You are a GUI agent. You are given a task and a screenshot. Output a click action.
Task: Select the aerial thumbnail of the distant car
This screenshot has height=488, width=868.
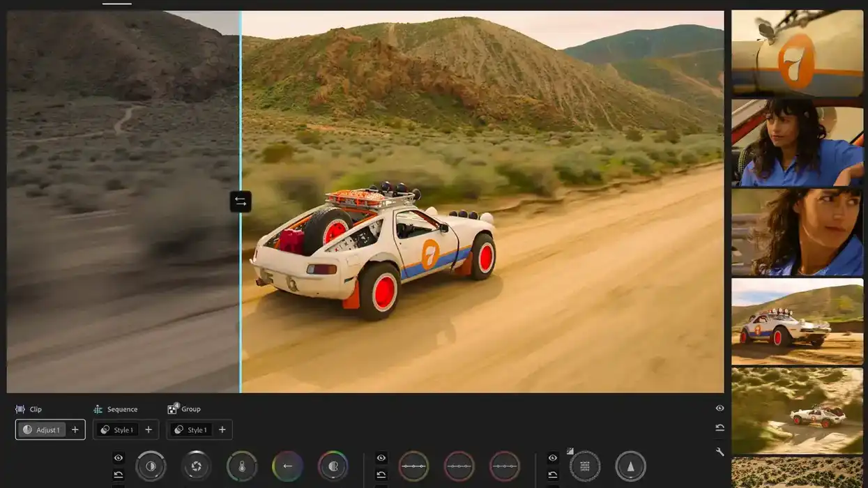pos(797,411)
